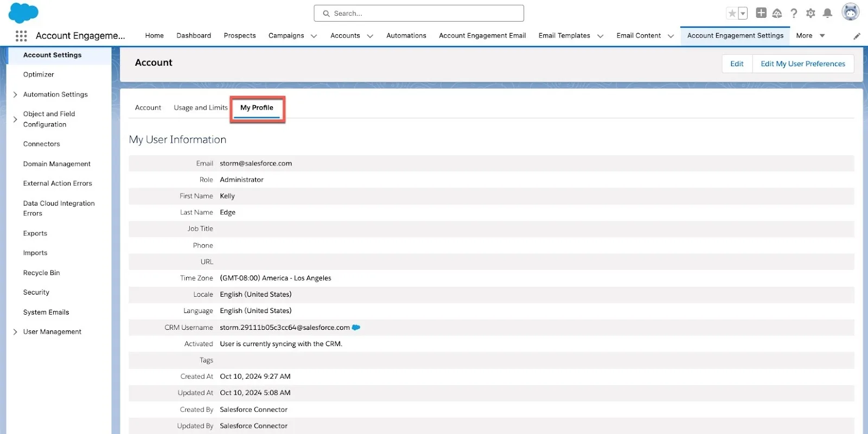Expand the Email Content chevron
868x434 pixels.
coord(671,36)
